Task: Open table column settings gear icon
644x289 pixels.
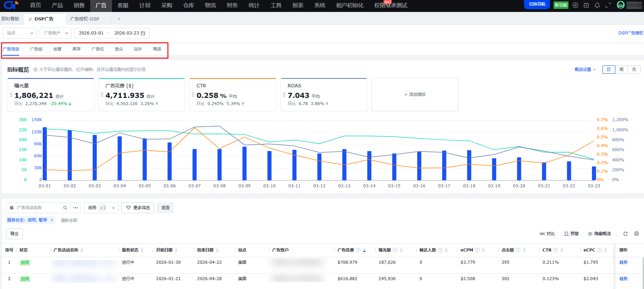Action: pos(636,234)
